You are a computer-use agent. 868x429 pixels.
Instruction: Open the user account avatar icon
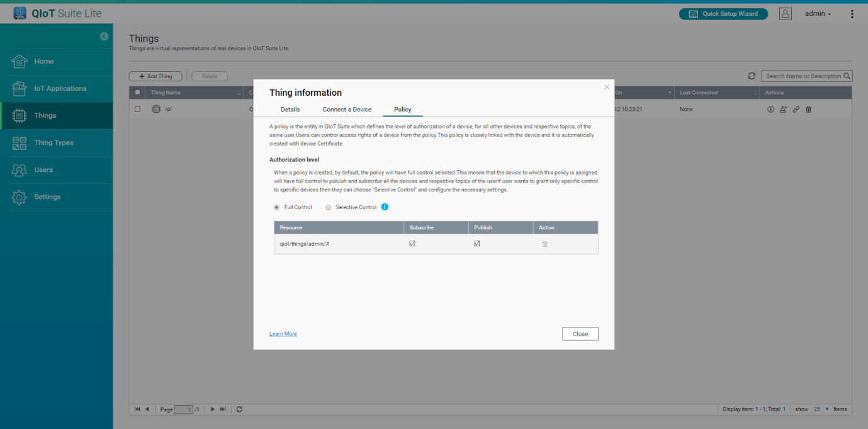pos(785,14)
